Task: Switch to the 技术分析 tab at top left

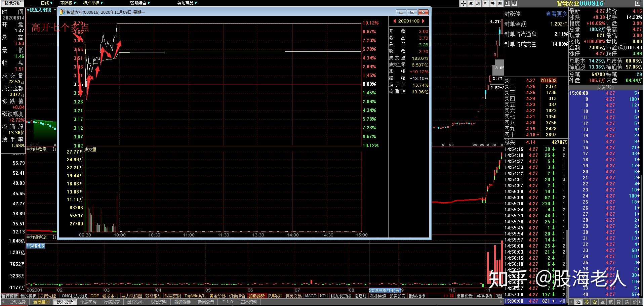Action: tap(13, 3)
